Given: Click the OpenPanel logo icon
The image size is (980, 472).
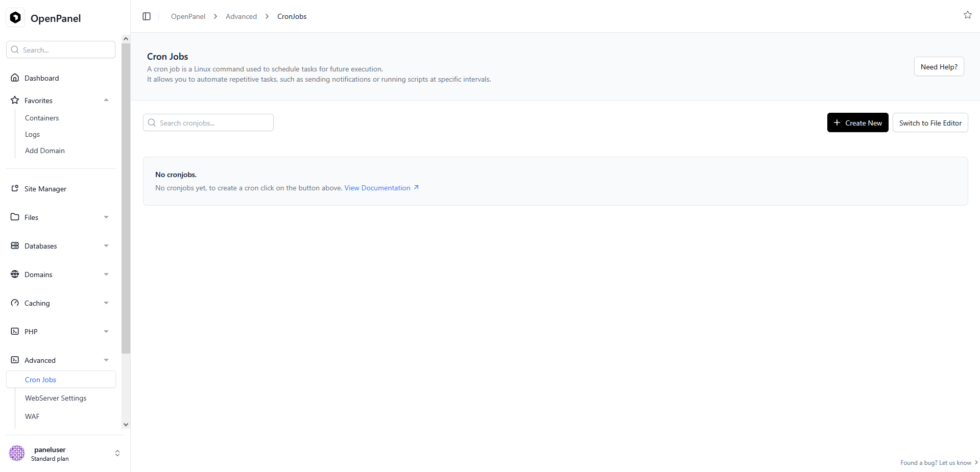Looking at the screenshot, I should pyautogui.click(x=15, y=18).
